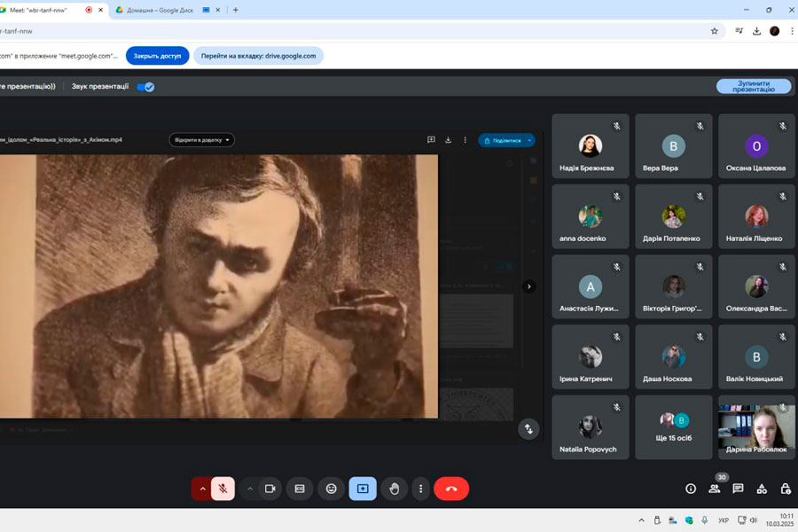
Task: Open more options three-dot menu in toolbar
Action: (420, 489)
